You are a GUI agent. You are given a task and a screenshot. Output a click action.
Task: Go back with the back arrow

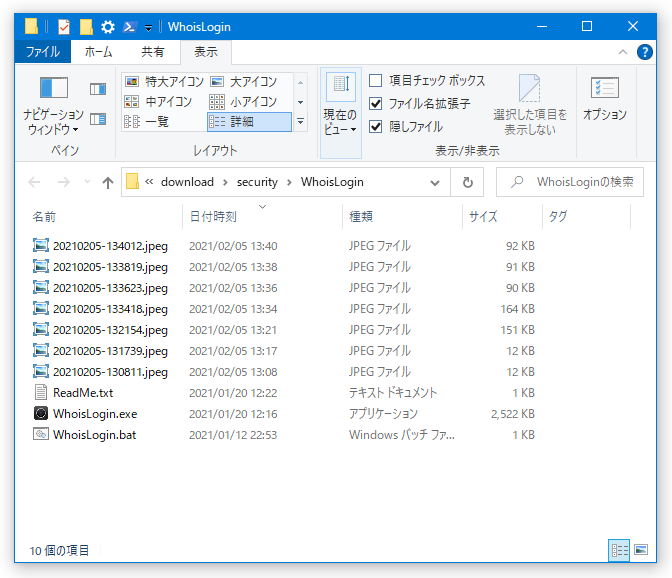click(34, 183)
